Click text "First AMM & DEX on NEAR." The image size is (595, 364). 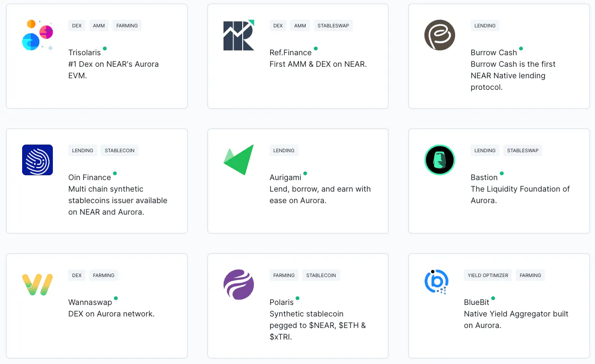(318, 64)
